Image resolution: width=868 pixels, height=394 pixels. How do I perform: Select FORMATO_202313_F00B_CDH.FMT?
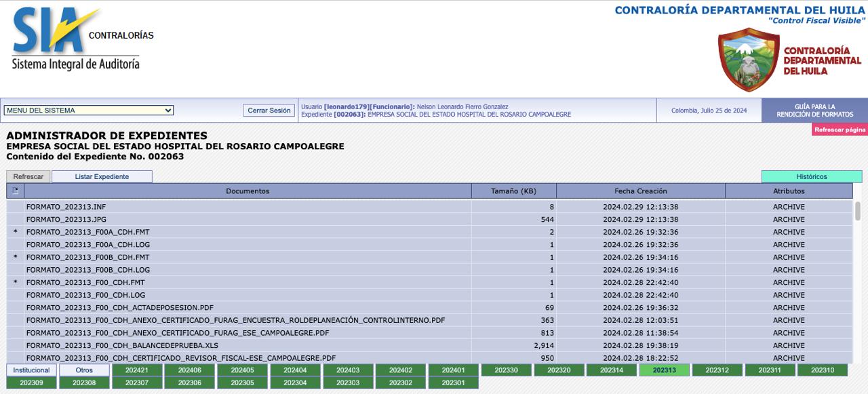[x=87, y=257]
